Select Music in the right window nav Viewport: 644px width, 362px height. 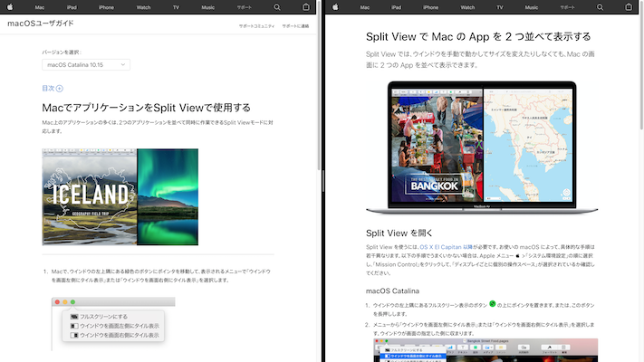tap(532, 7)
